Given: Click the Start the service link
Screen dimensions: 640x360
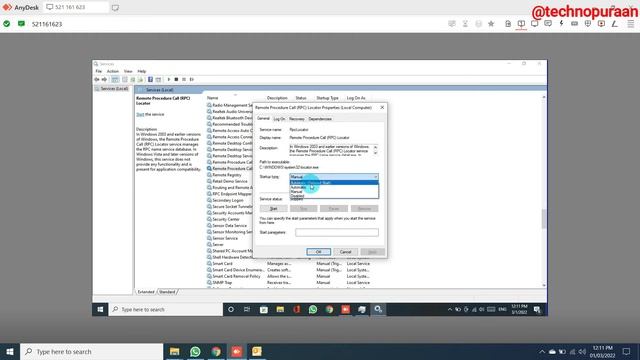Looking at the screenshot, I should coord(140,114).
